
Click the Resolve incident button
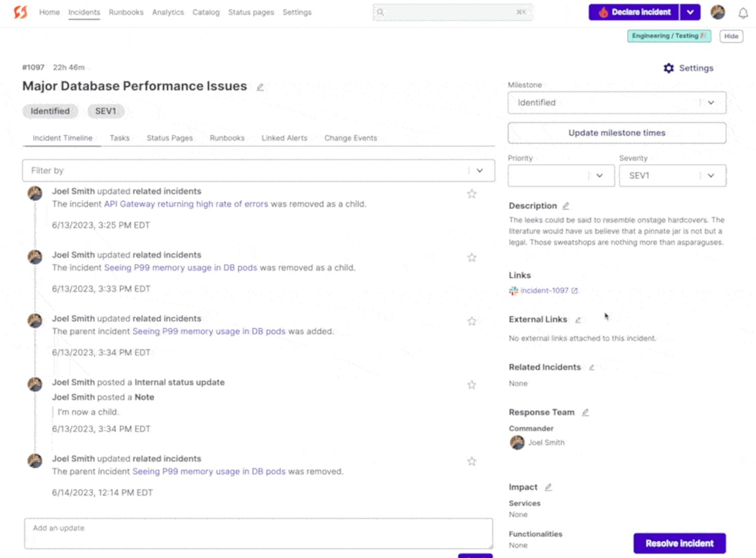(x=680, y=543)
